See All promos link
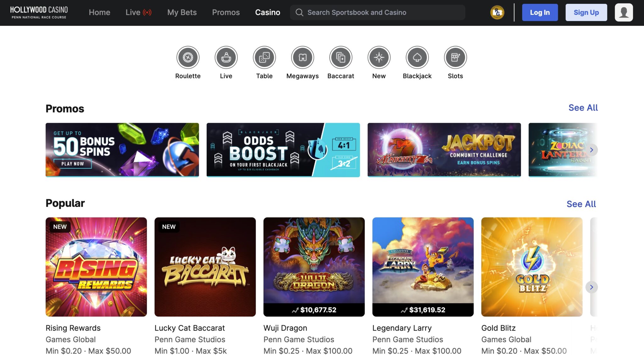Viewport: 644px width, 363px height. click(x=583, y=108)
